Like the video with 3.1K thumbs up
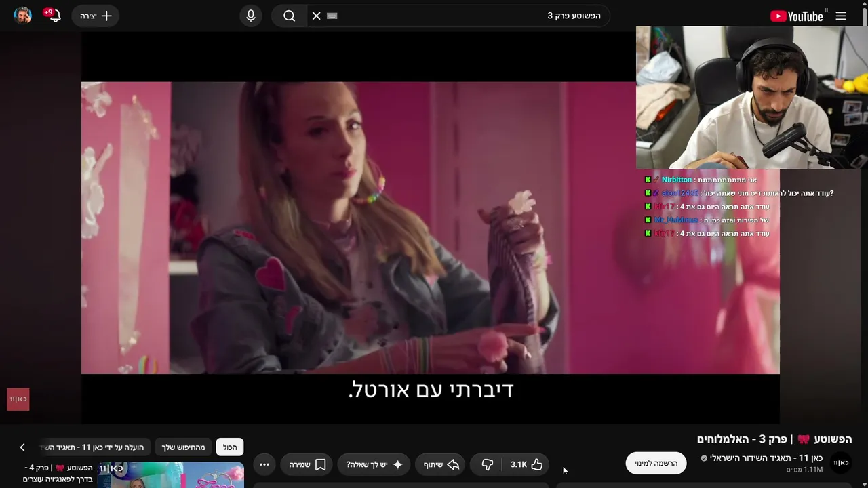This screenshot has width=868, height=488. coord(526,464)
